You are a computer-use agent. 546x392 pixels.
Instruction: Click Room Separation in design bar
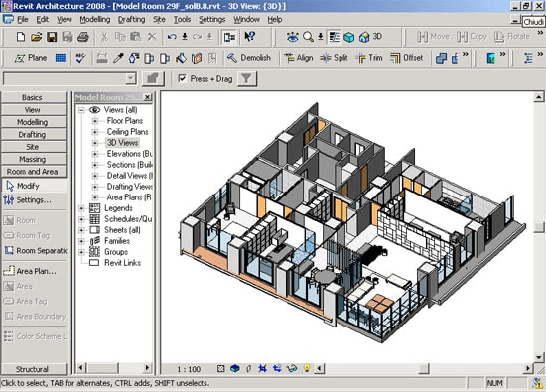pos(36,251)
